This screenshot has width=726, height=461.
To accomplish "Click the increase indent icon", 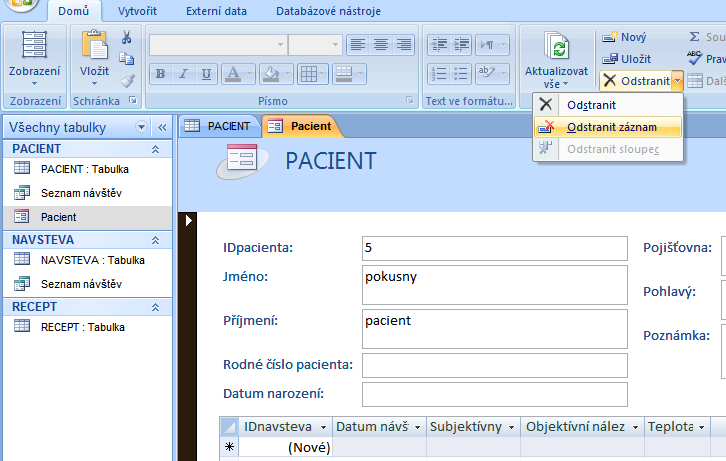I will [x=461, y=45].
